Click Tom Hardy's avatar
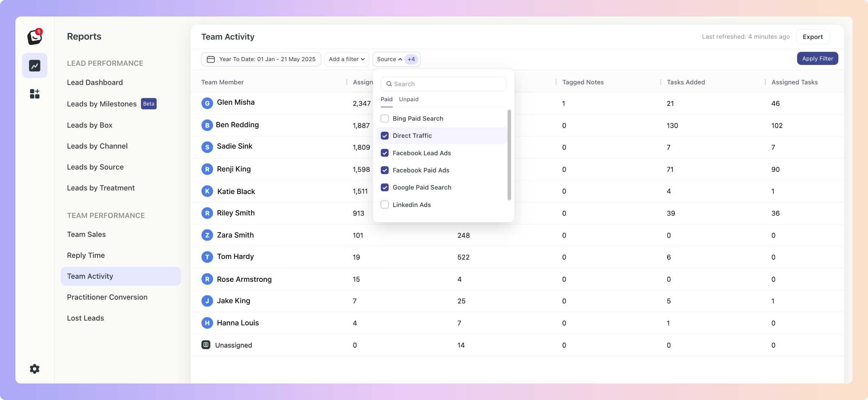The width and height of the screenshot is (868, 400). click(x=207, y=257)
